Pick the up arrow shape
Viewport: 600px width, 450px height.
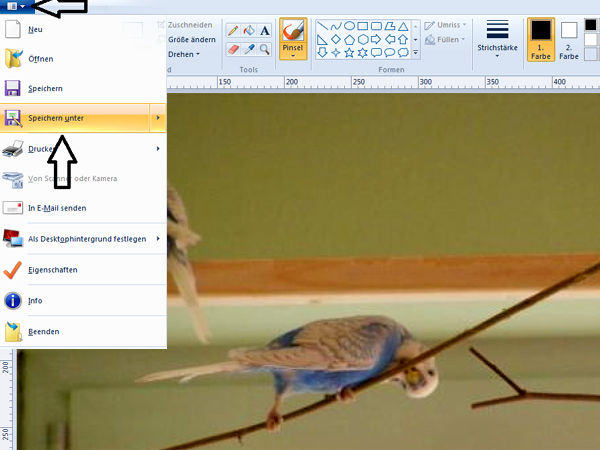point(403,39)
